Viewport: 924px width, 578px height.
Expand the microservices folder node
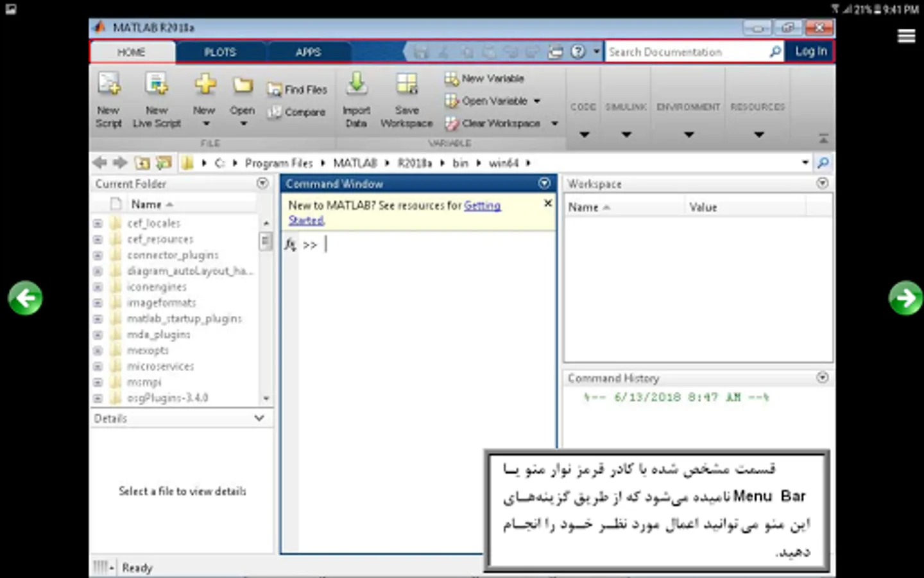click(x=98, y=367)
